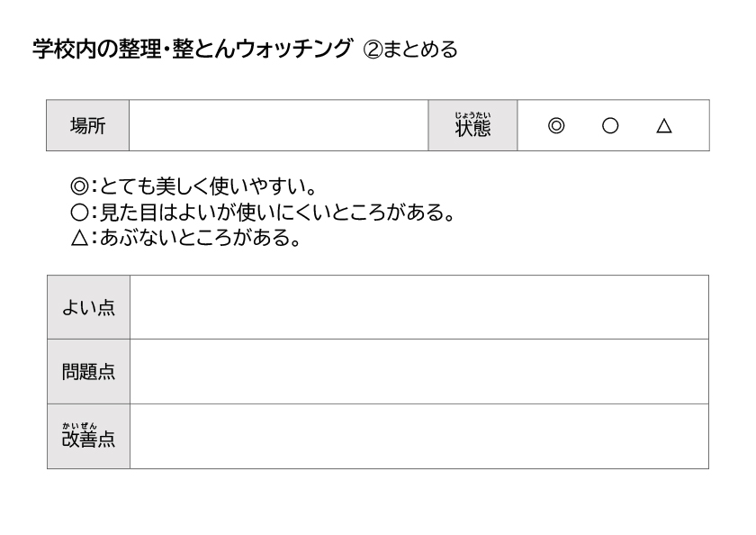Image resolution: width=756 pixels, height=535 pixels.
Task: Click the empty field next to 場所
Action: (279, 125)
